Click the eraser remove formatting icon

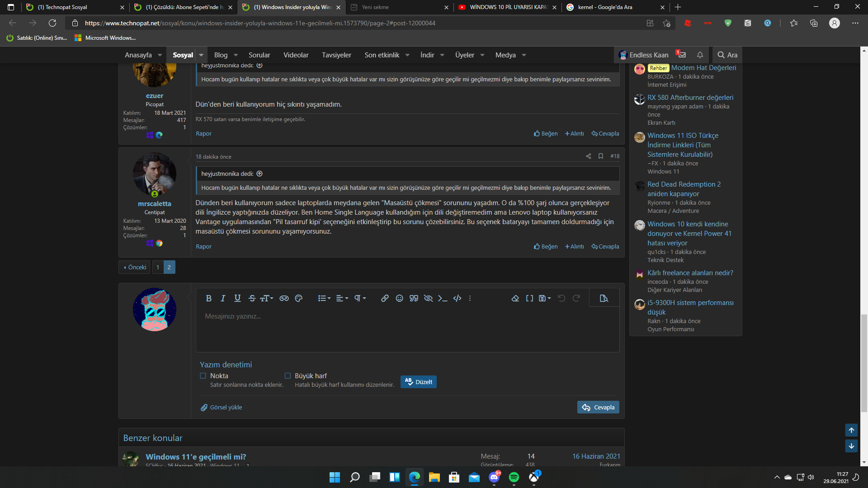[x=515, y=298]
